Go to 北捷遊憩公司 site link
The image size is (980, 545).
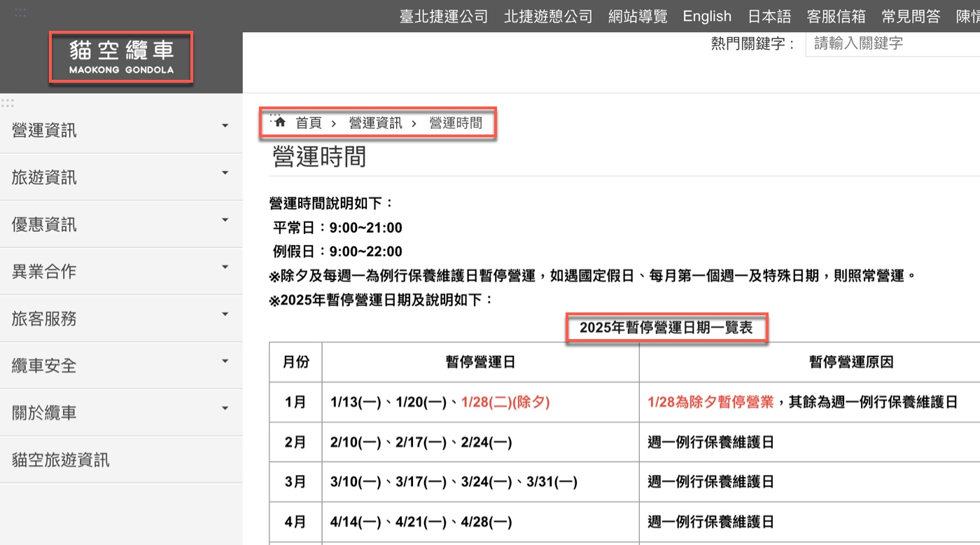click(548, 16)
